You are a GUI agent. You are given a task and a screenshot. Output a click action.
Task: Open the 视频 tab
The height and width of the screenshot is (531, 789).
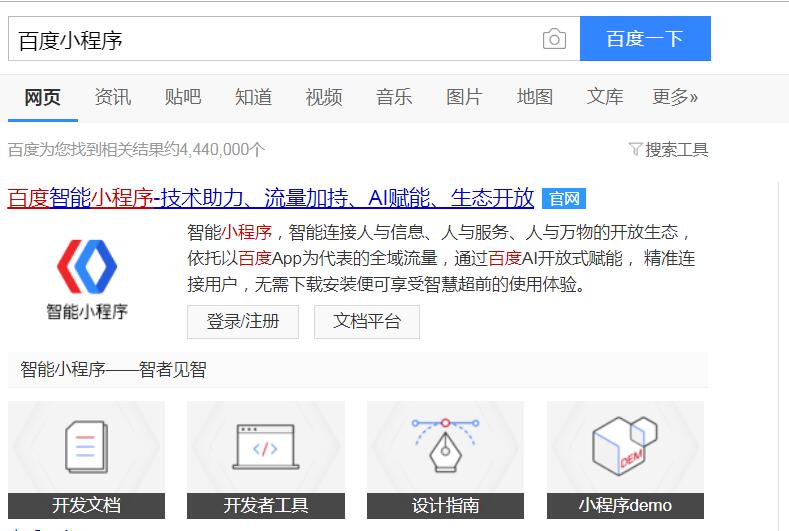click(x=324, y=97)
